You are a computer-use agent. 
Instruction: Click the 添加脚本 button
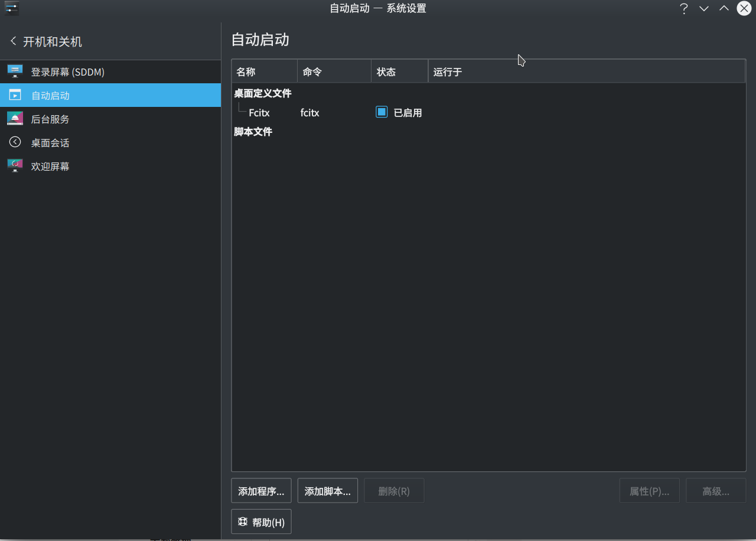pos(327,490)
